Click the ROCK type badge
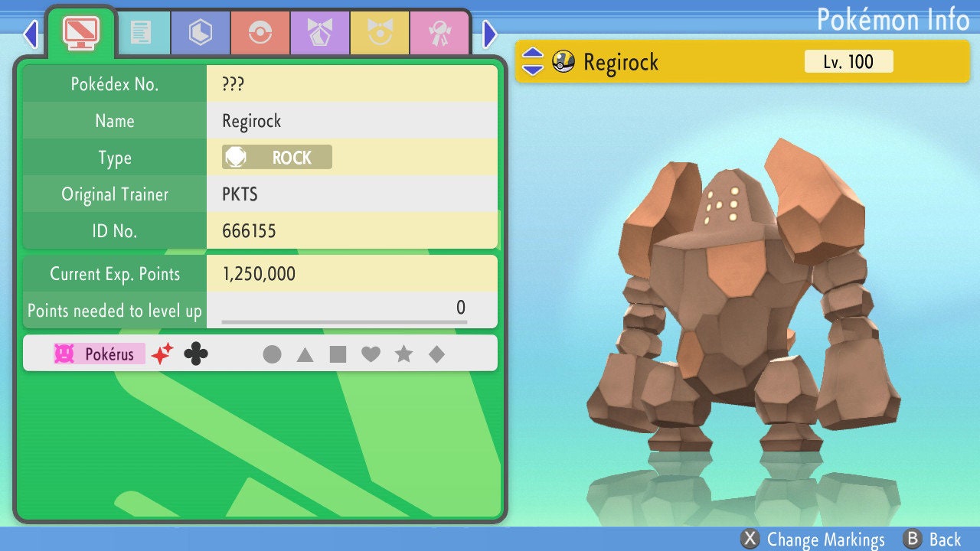Viewport: 980px width, 551px height. coord(277,158)
